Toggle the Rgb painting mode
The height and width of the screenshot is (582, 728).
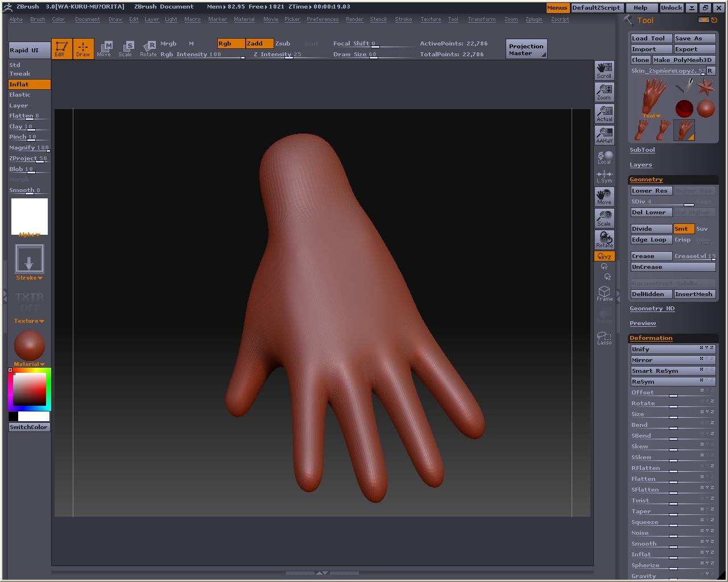point(231,43)
